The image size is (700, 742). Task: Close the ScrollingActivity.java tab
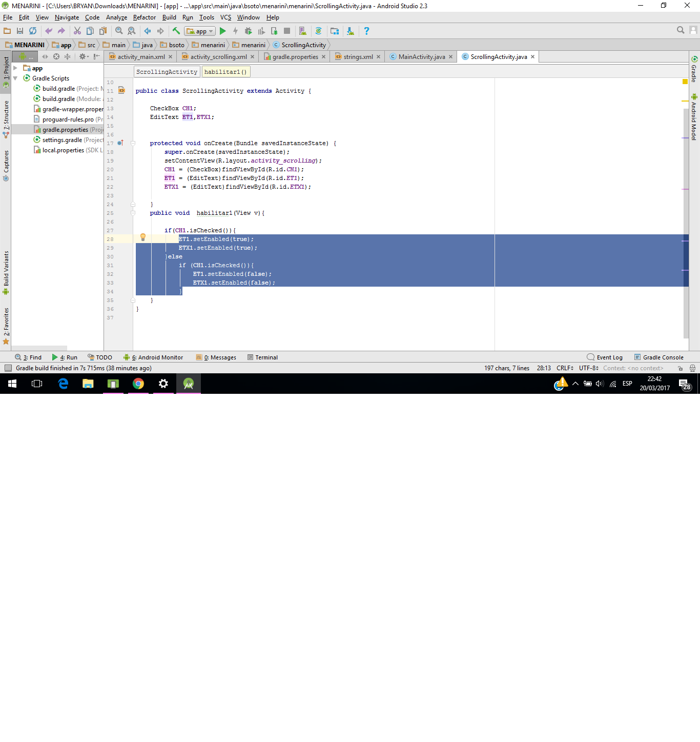[x=533, y=57]
